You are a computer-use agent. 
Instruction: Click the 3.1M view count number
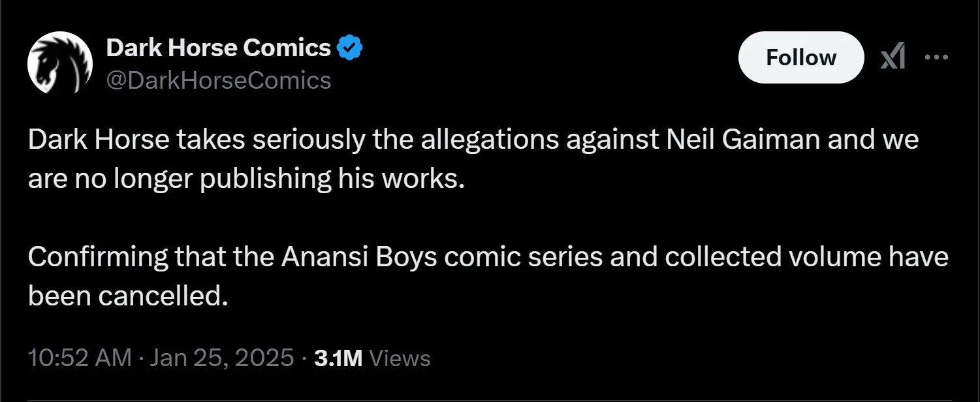(x=338, y=358)
